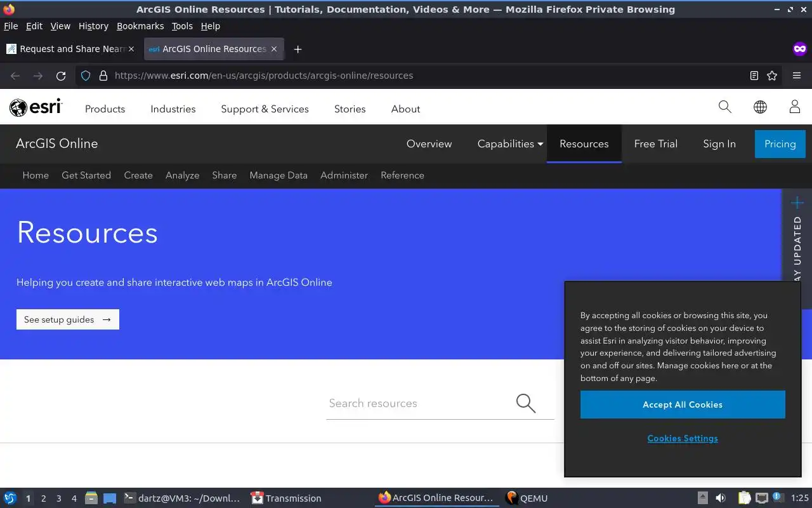The height and width of the screenshot is (508, 812).
Task: Open the user account profile icon
Action: (794, 107)
